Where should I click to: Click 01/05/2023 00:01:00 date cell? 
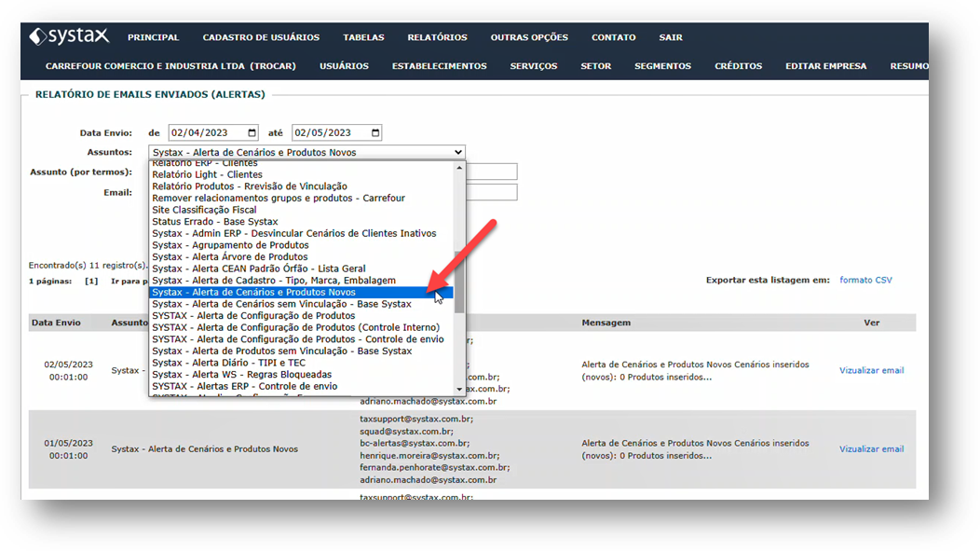[68, 449]
